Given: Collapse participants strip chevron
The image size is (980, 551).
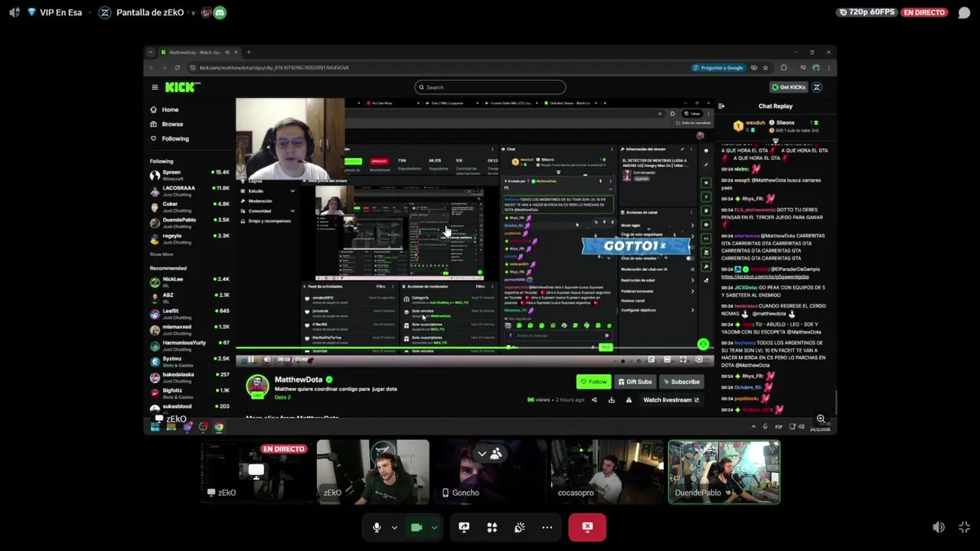Looking at the screenshot, I should click(x=482, y=454).
